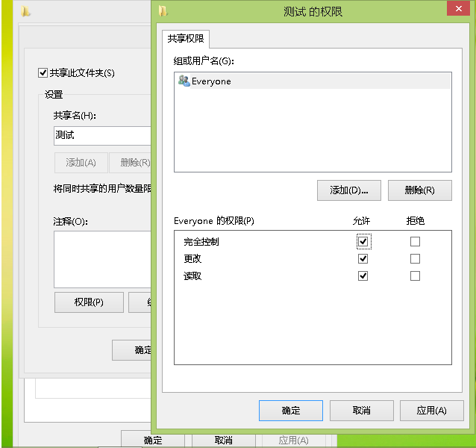Switch to the 共享权限 tab
Image resolution: width=476 pixels, height=448 pixels.
[x=187, y=39]
